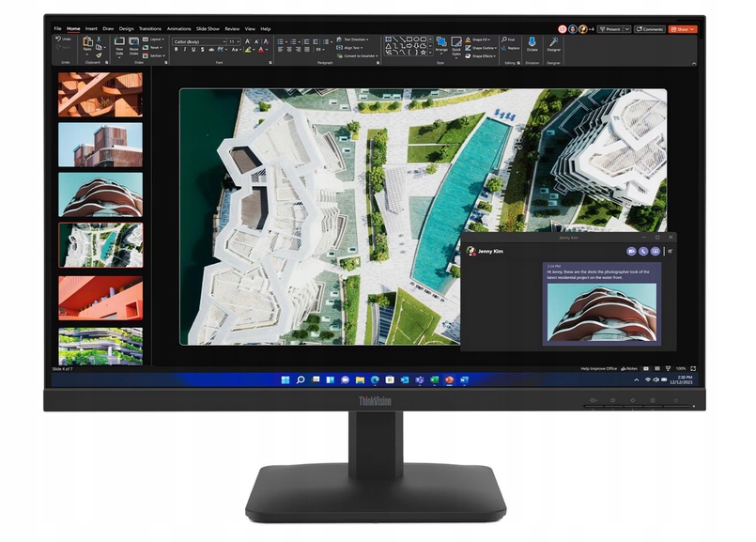Toggle italic formatting
This screenshot has width=756, height=542.
coord(183,48)
